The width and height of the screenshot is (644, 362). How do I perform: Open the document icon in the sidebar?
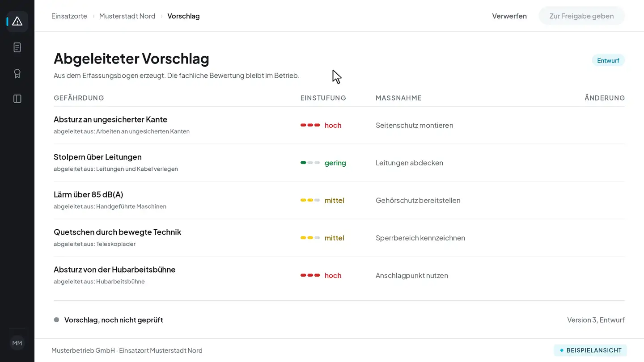tap(17, 47)
